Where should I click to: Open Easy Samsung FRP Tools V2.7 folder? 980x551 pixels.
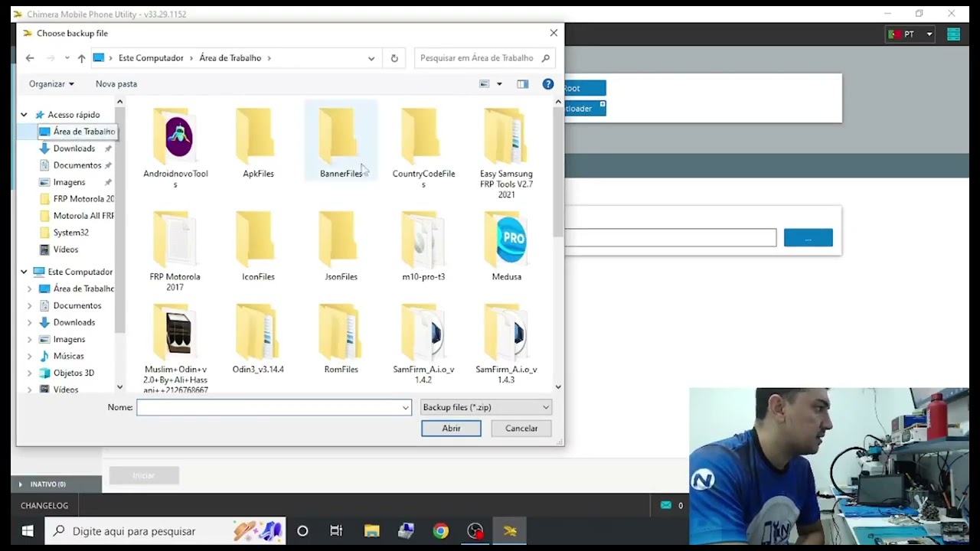coord(506,152)
